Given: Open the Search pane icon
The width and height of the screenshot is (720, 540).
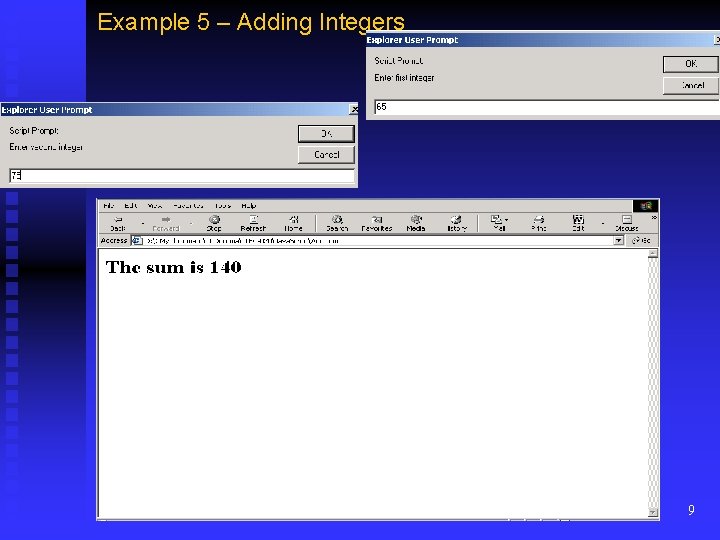Looking at the screenshot, I should pos(337,223).
